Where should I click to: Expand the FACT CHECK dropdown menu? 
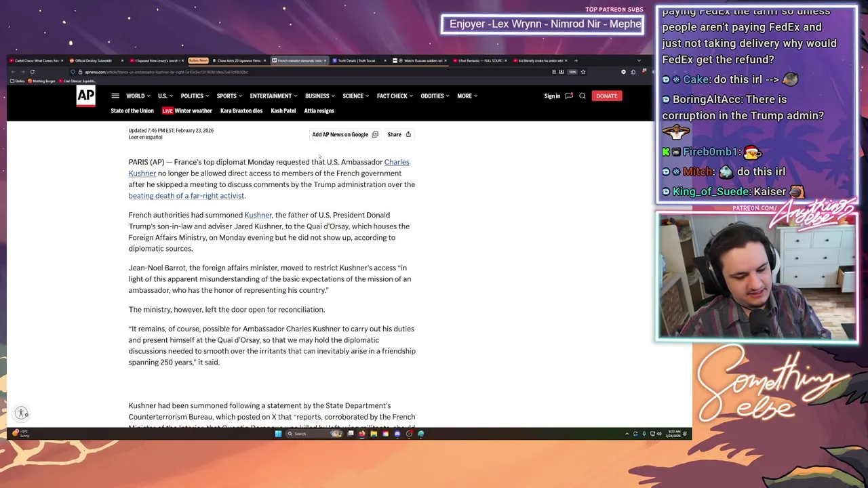tap(395, 96)
